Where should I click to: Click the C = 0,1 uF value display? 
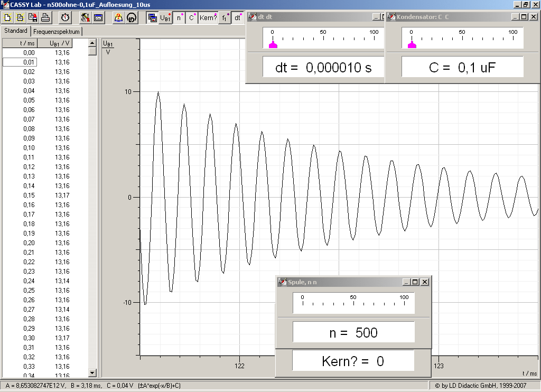[462, 67]
